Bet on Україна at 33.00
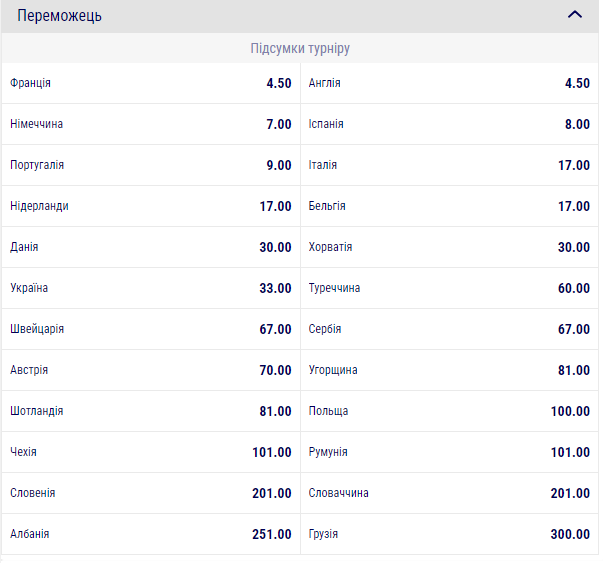Image resolution: width=603 pixels, height=563 pixels. click(151, 288)
